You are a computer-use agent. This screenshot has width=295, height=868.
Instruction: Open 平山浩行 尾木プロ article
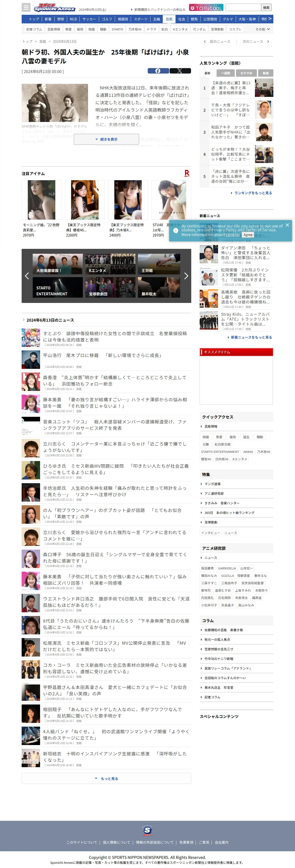pos(102,355)
